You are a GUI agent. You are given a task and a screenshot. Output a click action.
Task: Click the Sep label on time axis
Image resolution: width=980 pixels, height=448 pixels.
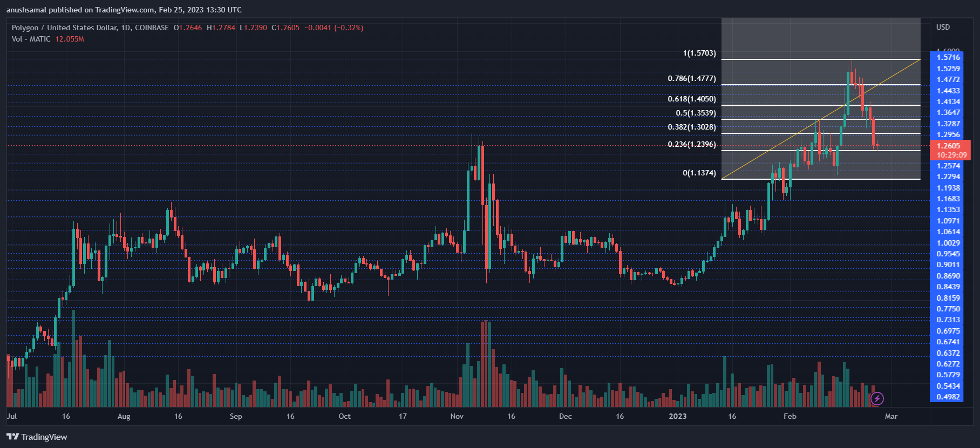236,416
